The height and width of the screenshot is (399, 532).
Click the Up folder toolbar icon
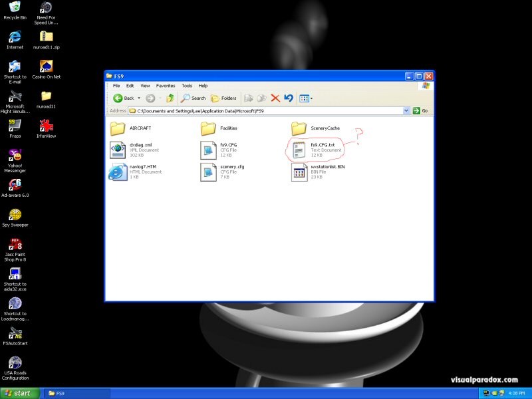170,98
